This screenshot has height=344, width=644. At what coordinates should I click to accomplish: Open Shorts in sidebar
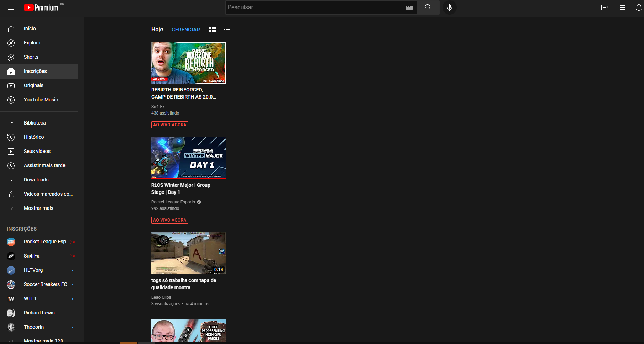(39, 57)
